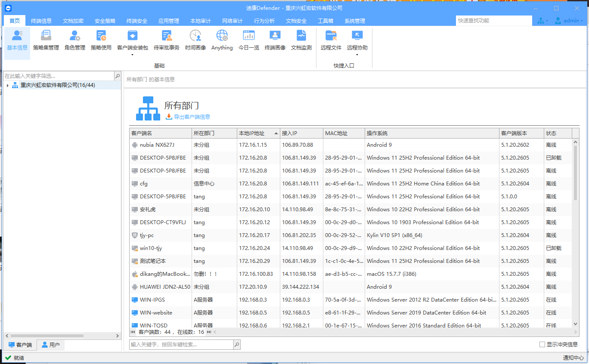
Task: Click the Android icon of nubia NX627J
Action: 135,145
